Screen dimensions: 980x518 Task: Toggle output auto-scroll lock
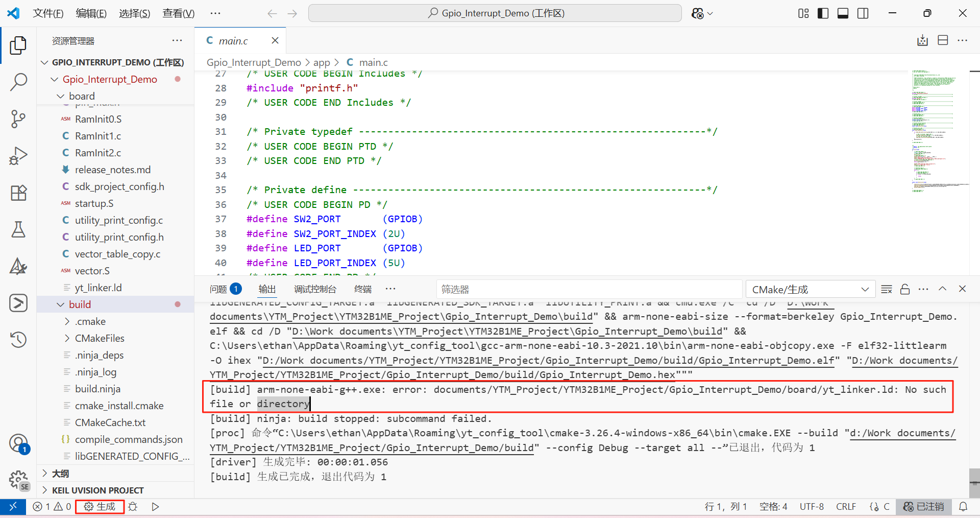coord(905,289)
